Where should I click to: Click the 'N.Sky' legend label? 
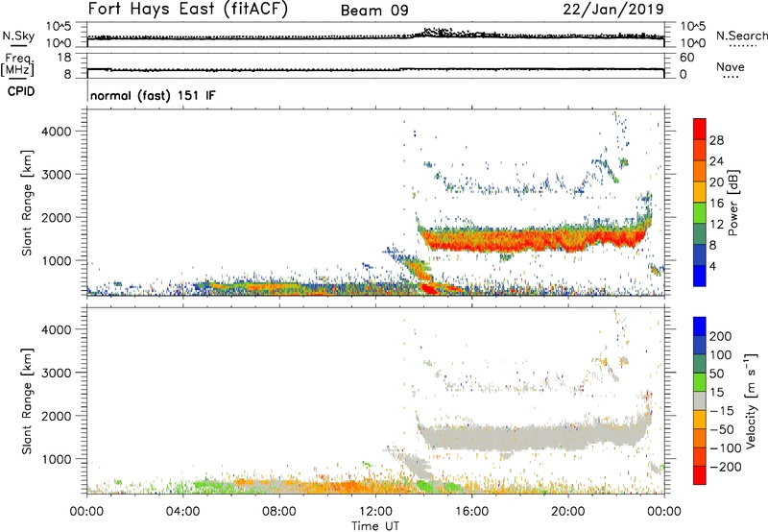point(18,36)
